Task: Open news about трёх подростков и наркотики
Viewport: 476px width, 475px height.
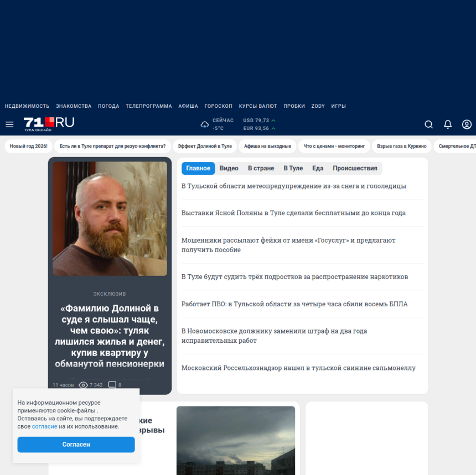Action: (295, 276)
